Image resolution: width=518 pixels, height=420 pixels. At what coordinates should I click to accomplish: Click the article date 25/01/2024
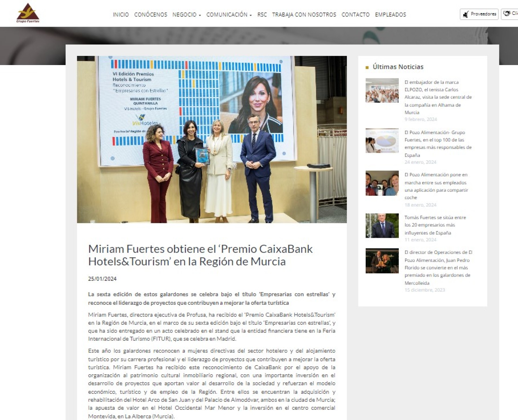point(102,279)
